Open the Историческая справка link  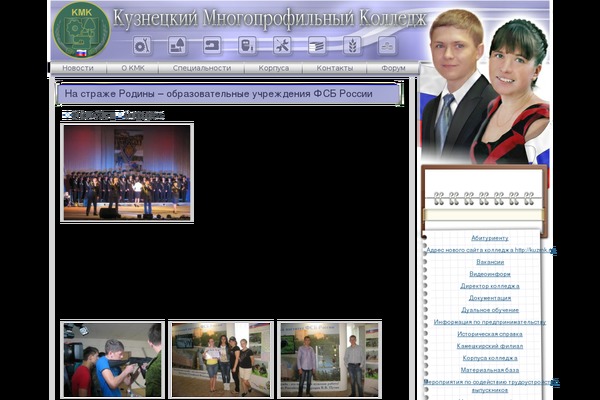coord(490,334)
